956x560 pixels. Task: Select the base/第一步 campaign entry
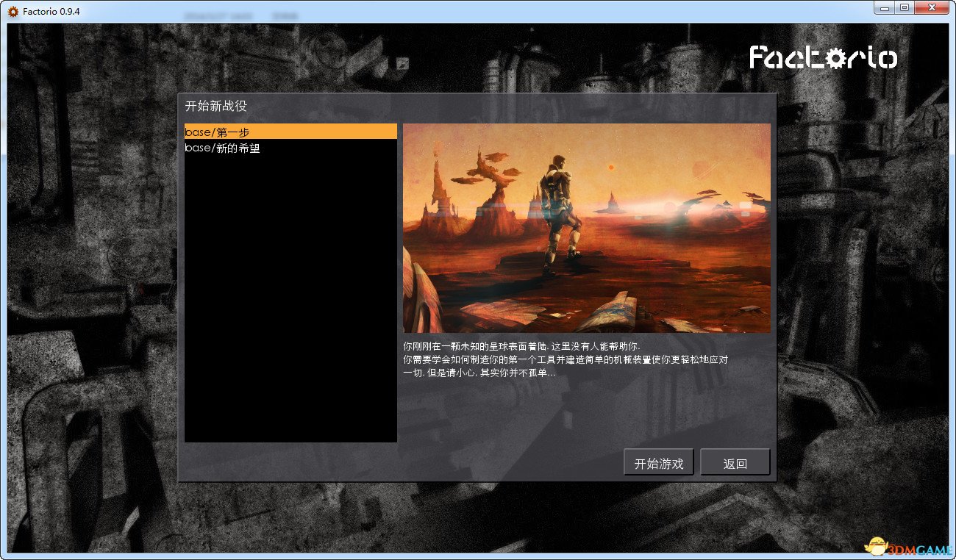(290, 132)
